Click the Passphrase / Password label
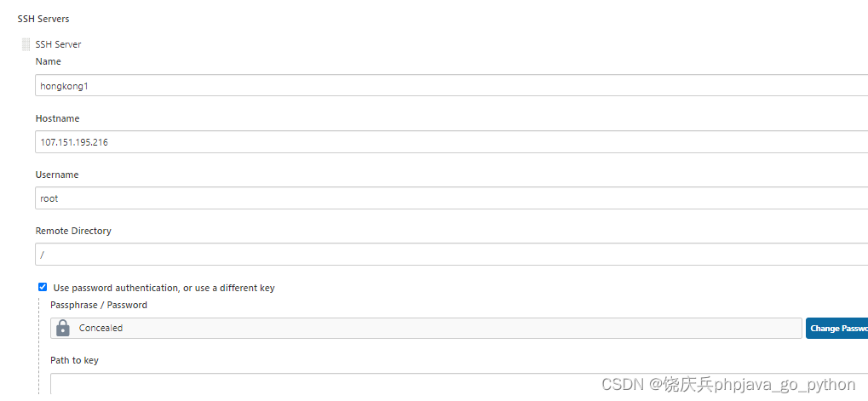This screenshot has width=868, height=401. [x=99, y=305]
